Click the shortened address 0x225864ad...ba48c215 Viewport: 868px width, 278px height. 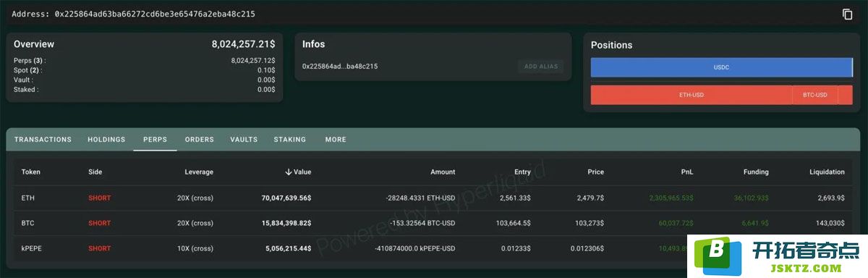[x=340, y=67]
